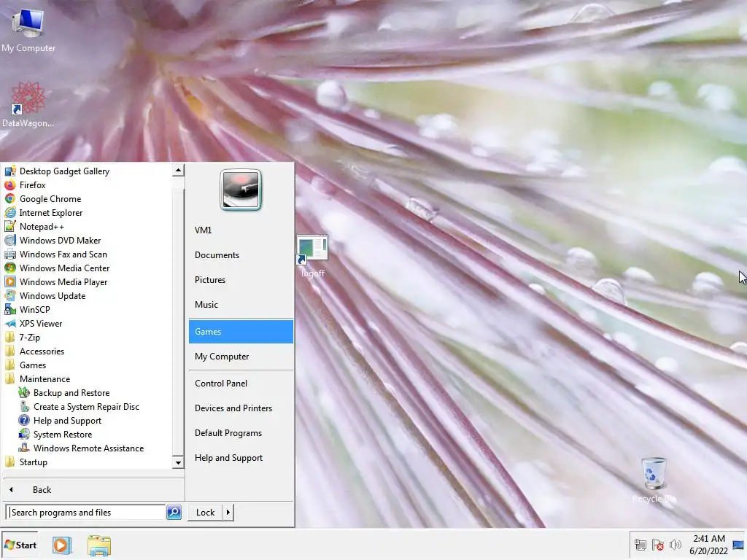Click the network tray icon
Image resolution: width=747 pixels, height=560 pixels.
coord(640,545)
